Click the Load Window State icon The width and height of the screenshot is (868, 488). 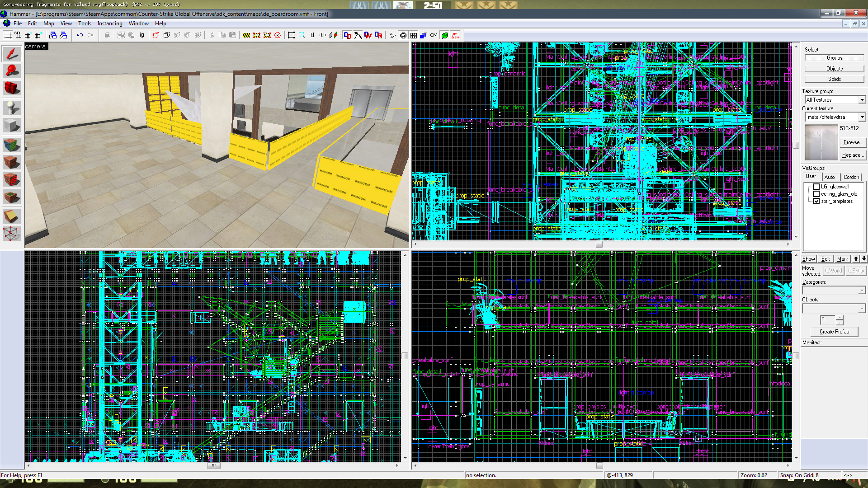53,35
